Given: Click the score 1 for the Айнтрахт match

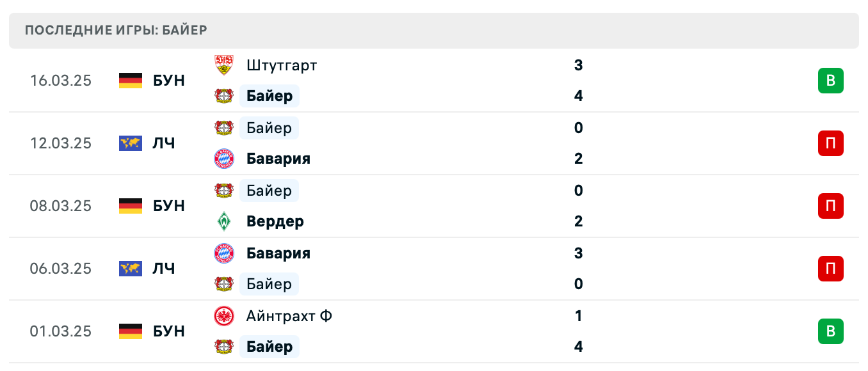Looking at the screenshot, I should 578,316.
